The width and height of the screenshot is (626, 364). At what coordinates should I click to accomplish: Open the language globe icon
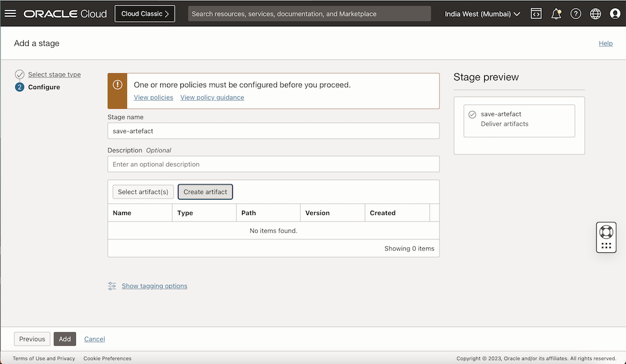(x=595, y=13)
